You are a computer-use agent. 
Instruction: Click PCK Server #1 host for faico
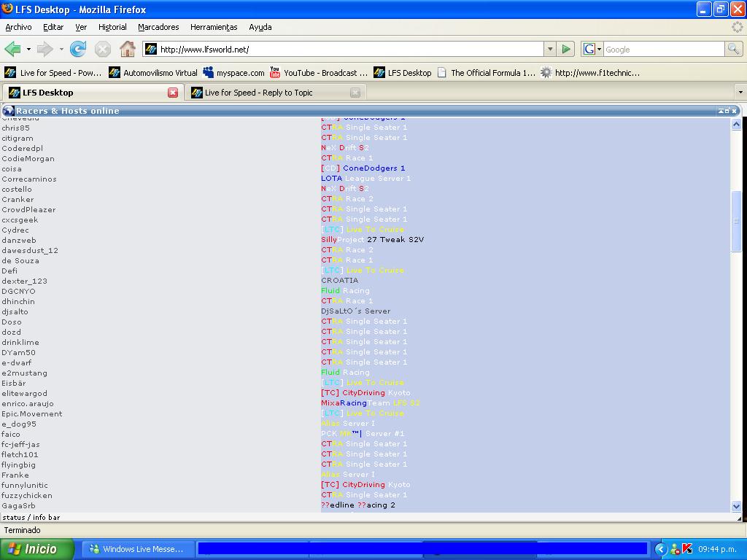click(363, 433)
